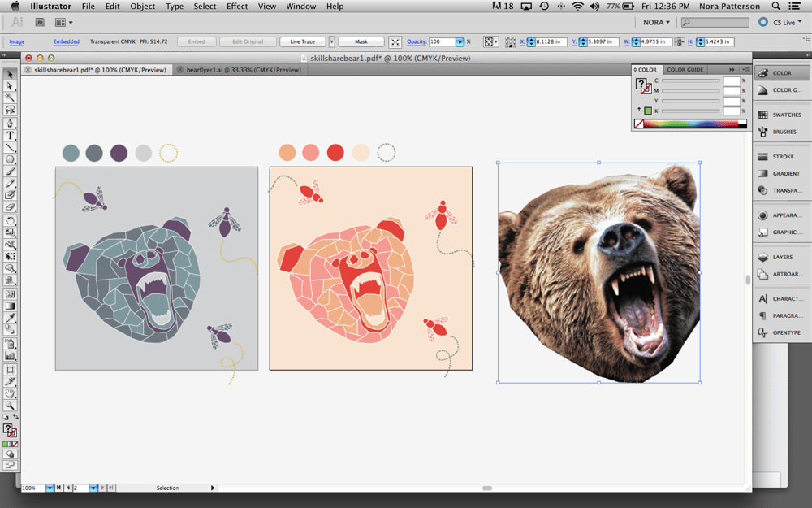Open the Apple menu

pos(15,7)
